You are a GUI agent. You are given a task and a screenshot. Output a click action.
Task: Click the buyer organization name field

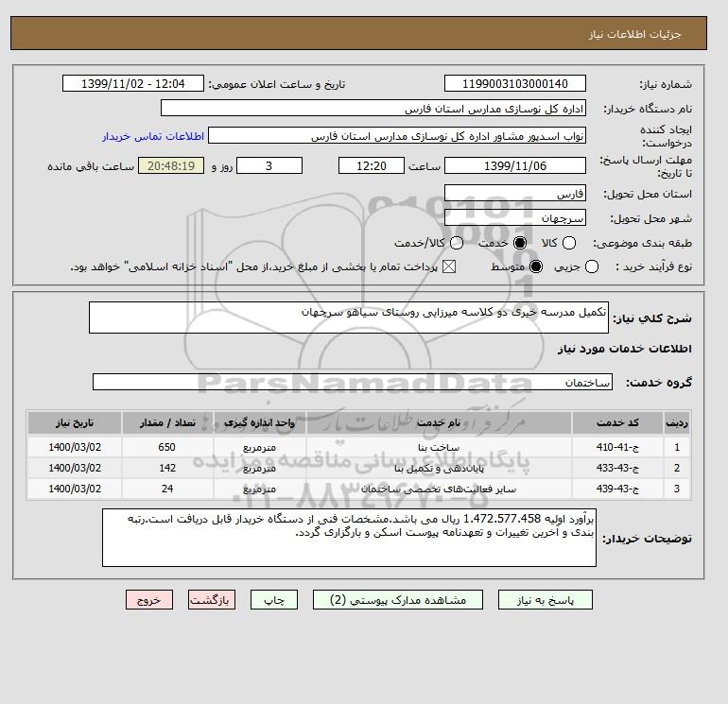coord(373,109)
